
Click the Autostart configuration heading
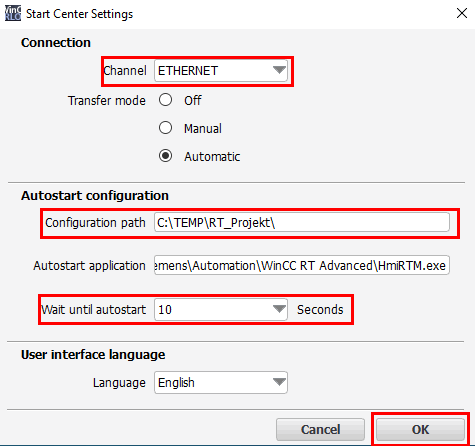pyautogui.click(x=95, y=196)
